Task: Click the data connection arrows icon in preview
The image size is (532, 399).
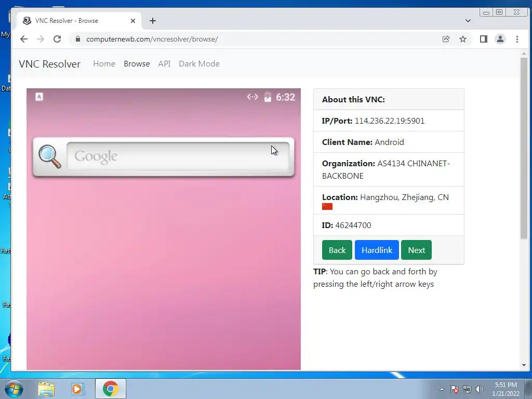Action: (x=252, y=97)
